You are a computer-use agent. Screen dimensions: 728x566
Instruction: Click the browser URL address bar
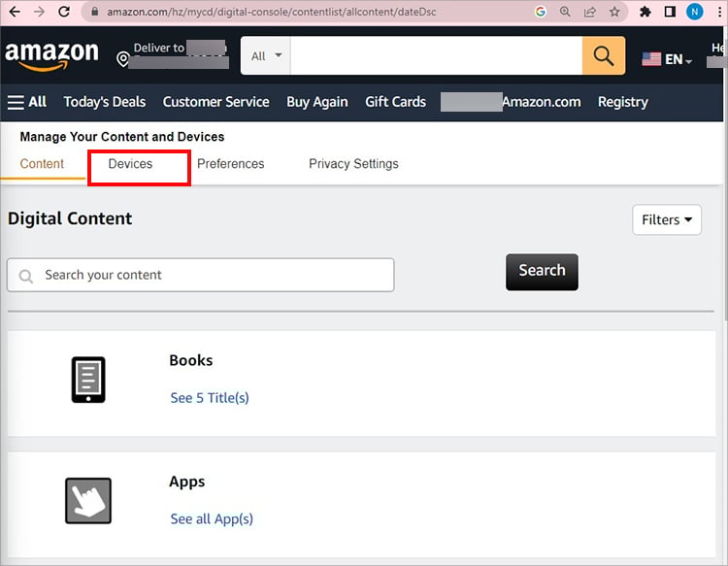tap(271, 12)
